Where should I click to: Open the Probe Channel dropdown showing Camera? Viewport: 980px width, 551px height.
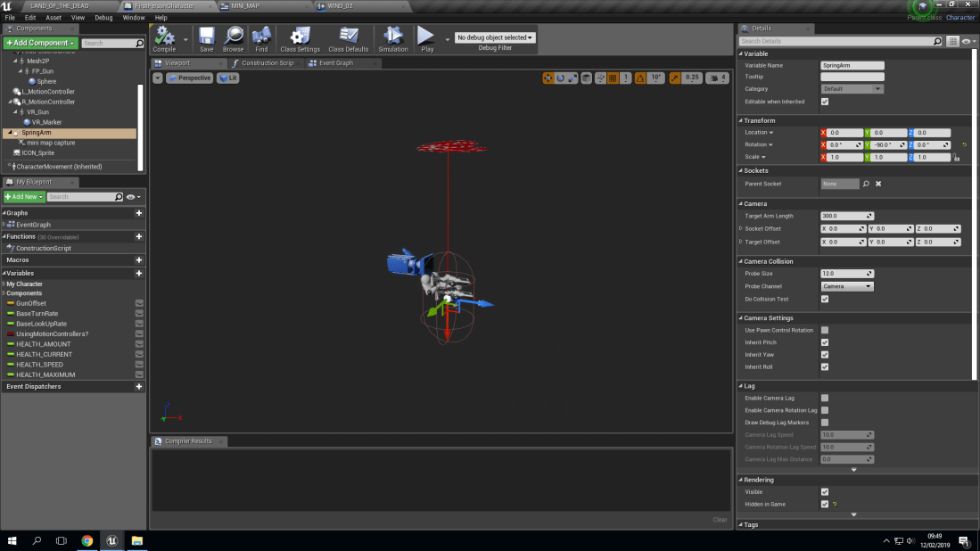coord(845,285)
